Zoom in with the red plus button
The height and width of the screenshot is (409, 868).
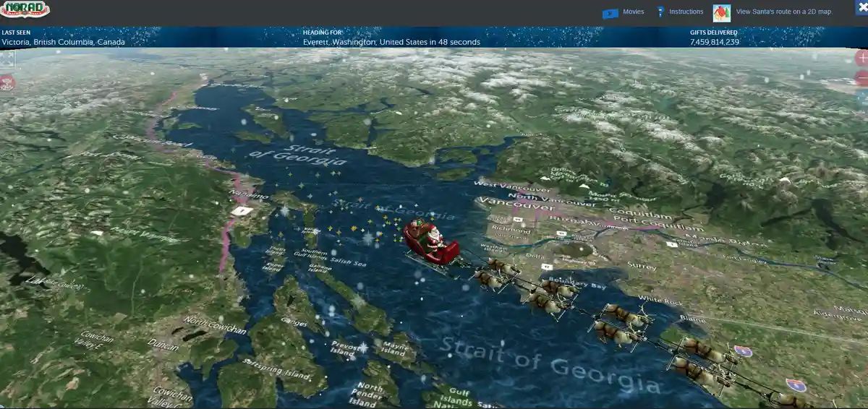(x=861, y=58)
